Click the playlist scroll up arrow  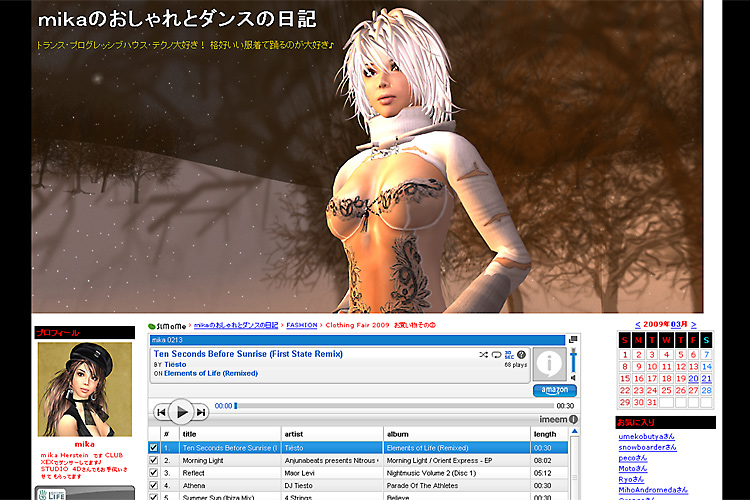[x=574, y=432]
